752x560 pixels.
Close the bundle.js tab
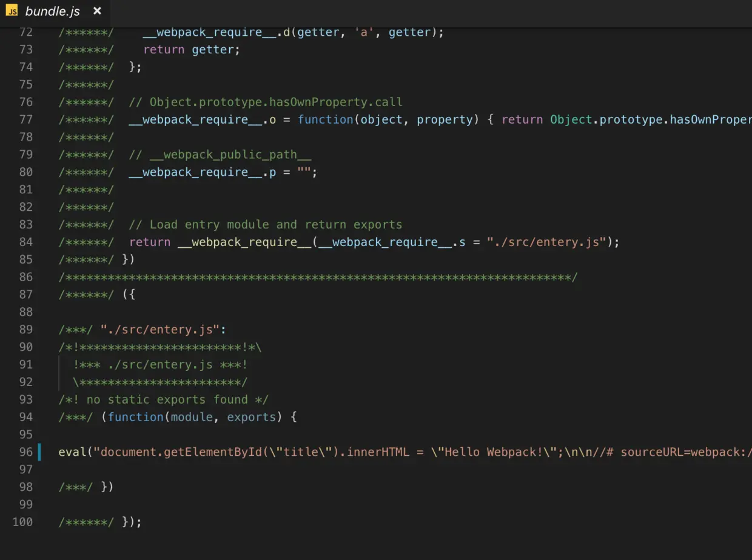tap(97, 11)
